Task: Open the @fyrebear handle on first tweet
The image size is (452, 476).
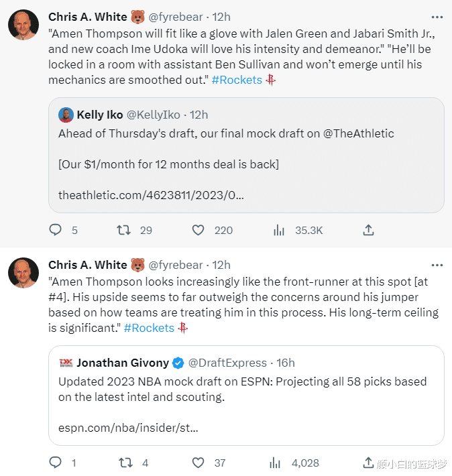Action: (175, 16)
